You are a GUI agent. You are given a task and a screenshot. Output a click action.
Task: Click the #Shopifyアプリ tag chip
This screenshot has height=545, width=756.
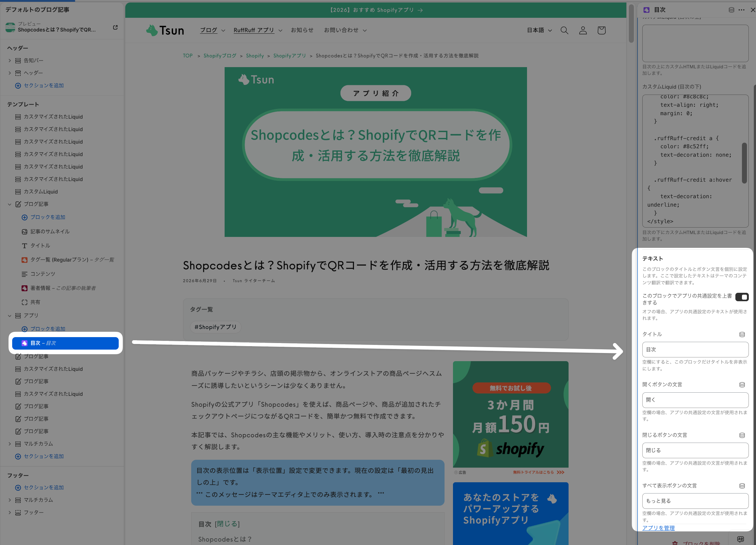(x=216, y=327)
